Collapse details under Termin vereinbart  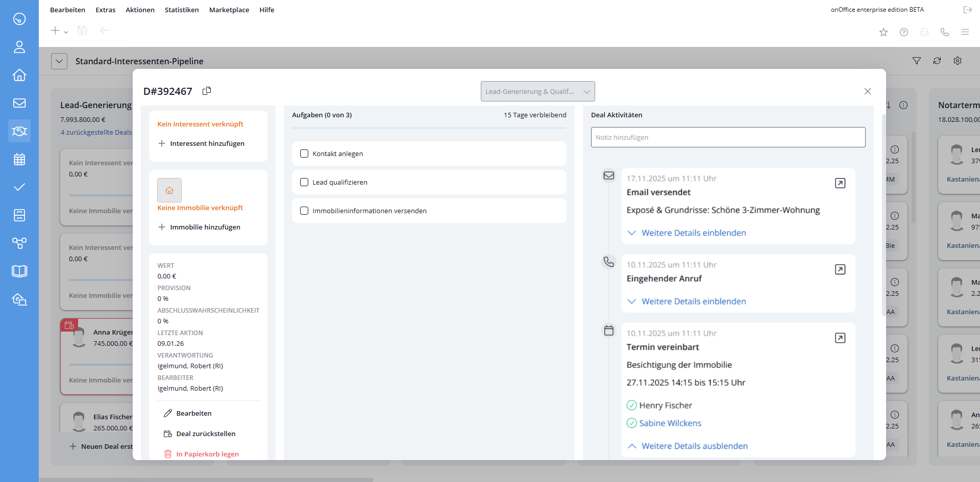click(694, 446)
